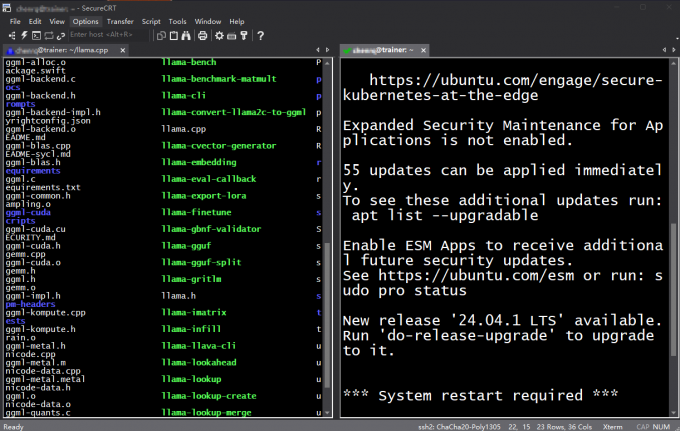This screenshot has width=680, height=431.
Task: Click the llama-cli file name
Action: pos(183,95)
